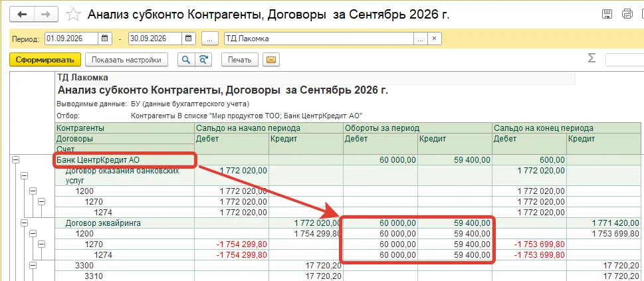Send report by email envelope icon
This screenshot has height=281, width=644.
[270, 60]
